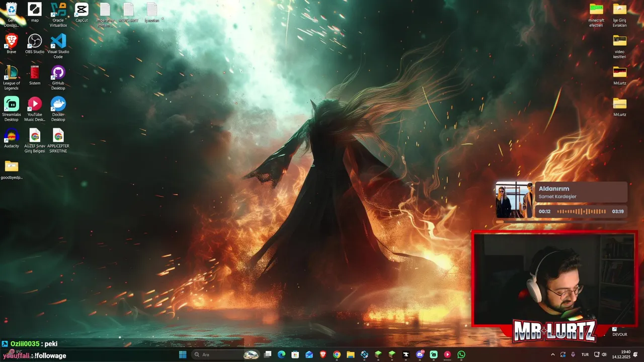This screenshot has width=644, height=362.
Task: Launch YouTube Music Desktop shortcut
Action: coord(35,109)
